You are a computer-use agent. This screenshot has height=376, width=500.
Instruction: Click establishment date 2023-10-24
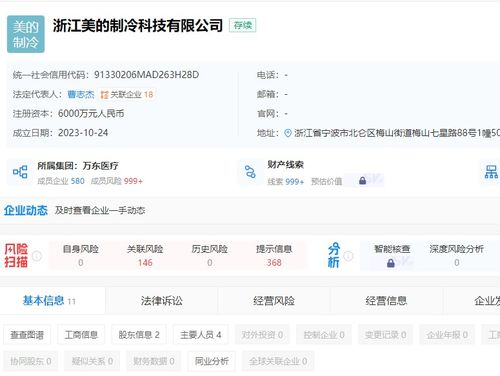coord(83,133)
